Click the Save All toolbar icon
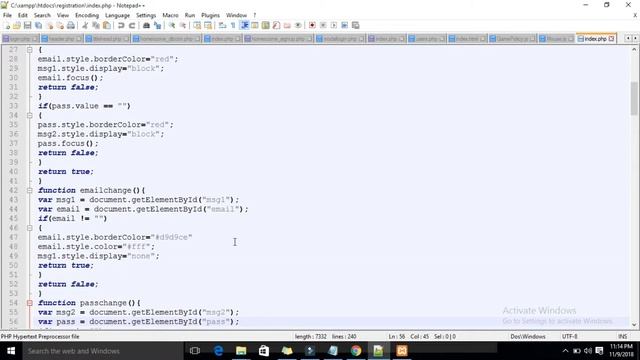The width and height of the screenshot is (640, 360). [x=38, y=25]
